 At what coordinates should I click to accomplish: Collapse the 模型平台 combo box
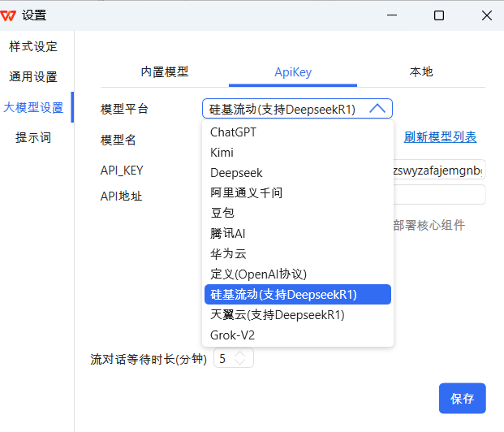point(297,109)
